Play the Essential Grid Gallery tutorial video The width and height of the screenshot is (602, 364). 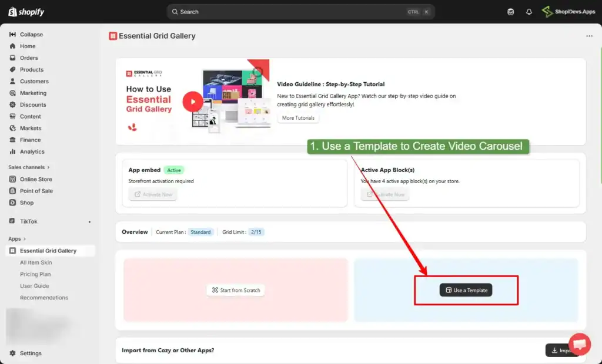coord(193,101)
